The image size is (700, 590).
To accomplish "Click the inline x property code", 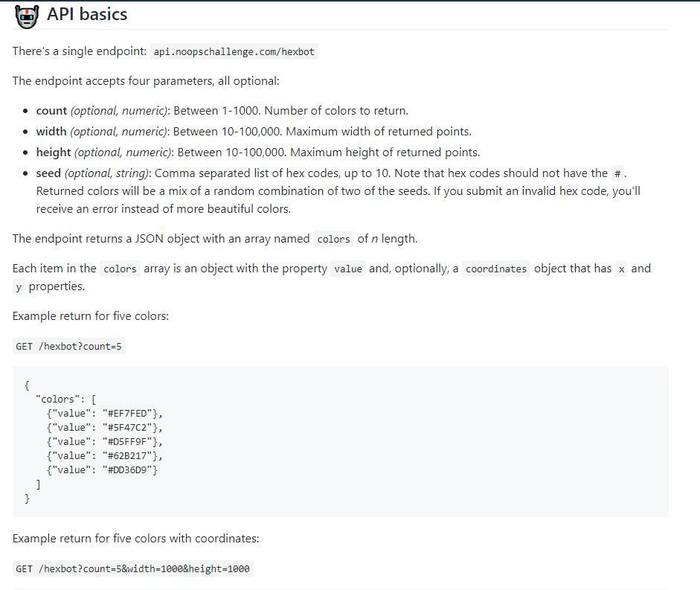I will point(621,269).
